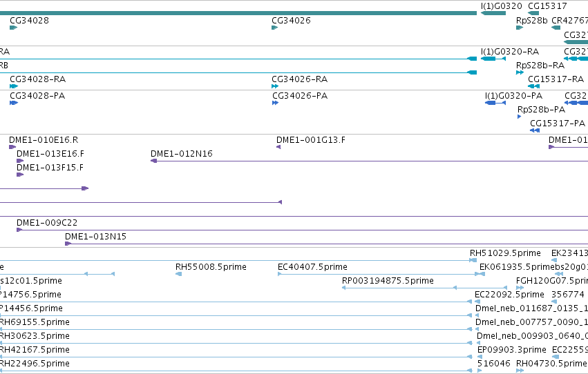Select EST RH30623.5prime

(34, 336)
